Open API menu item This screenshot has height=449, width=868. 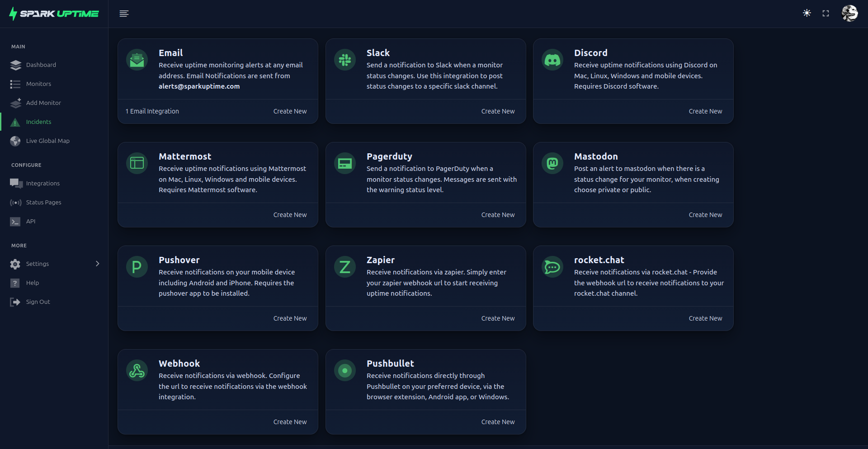[31, 222]
